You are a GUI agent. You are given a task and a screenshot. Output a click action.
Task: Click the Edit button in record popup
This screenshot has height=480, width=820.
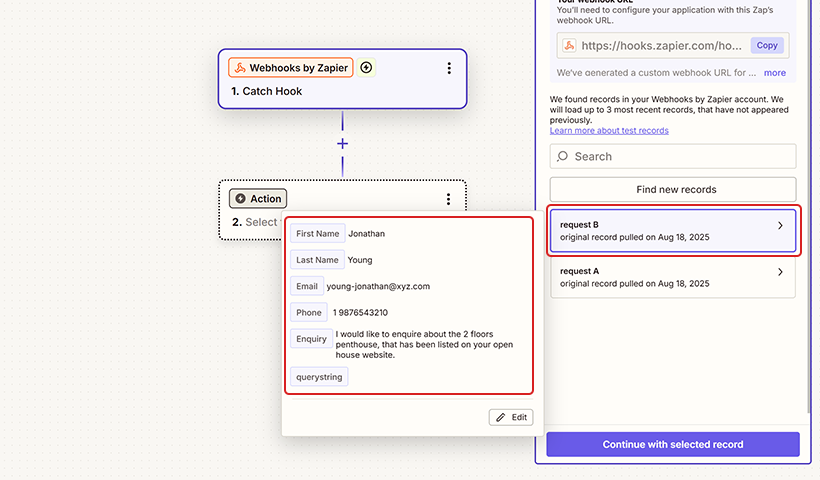[511, 417]
